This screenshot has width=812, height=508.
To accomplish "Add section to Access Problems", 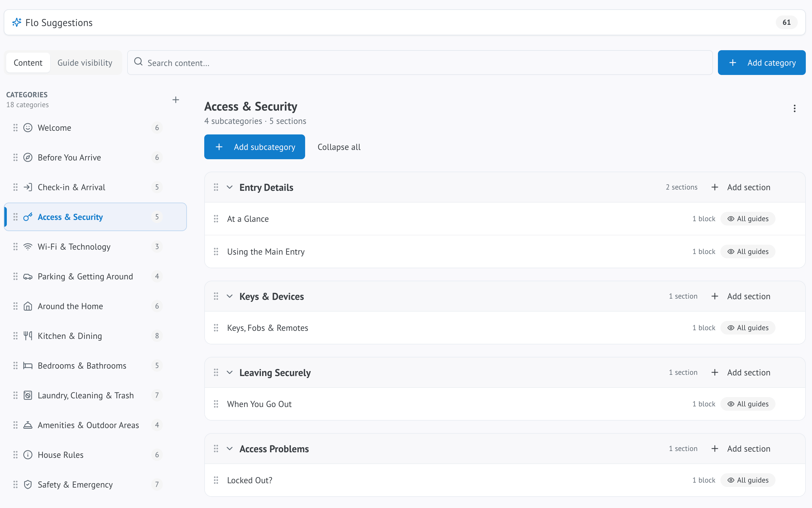I will point(741,449).
